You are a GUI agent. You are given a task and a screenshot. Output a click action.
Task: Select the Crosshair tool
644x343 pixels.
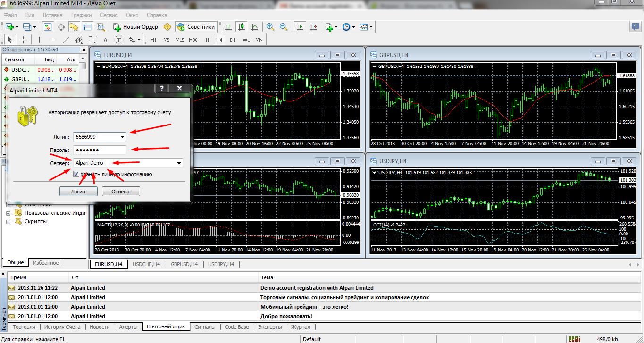(x=23, y=40)
